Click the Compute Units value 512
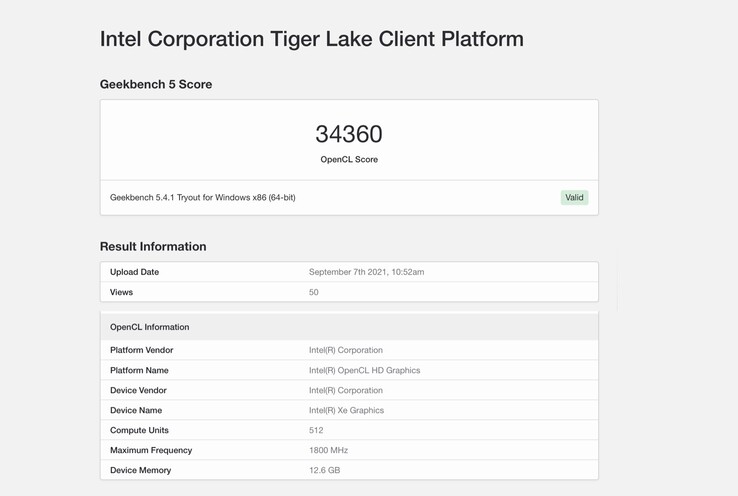 316,430
